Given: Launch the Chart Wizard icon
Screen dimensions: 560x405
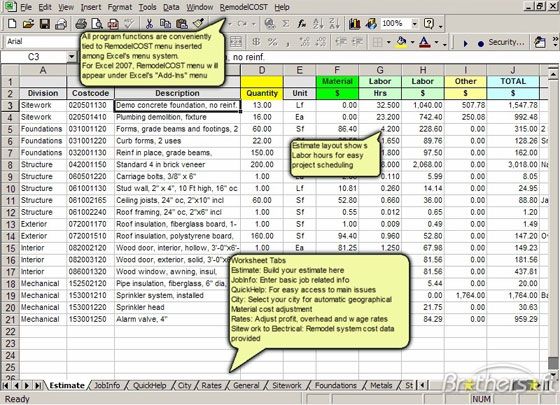Looking at the screenshot, I should [x=355, y=24].
